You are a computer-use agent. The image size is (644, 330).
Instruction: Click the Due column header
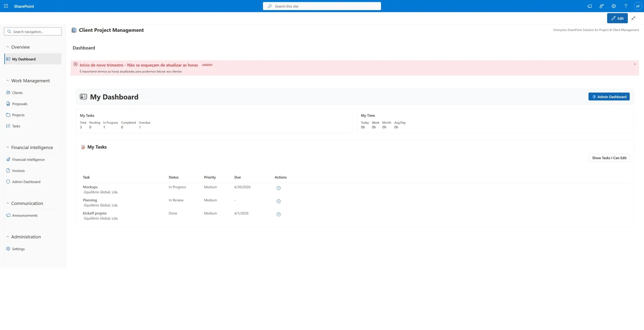point(237,177)
